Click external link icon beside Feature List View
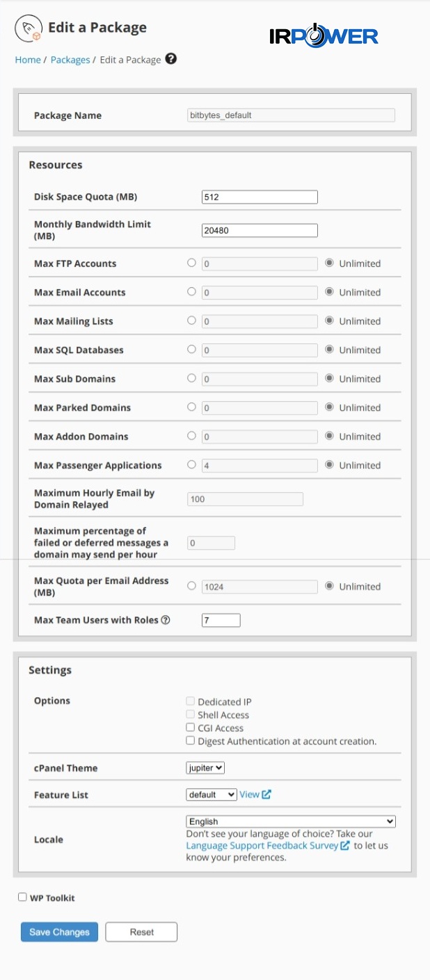 266,794
